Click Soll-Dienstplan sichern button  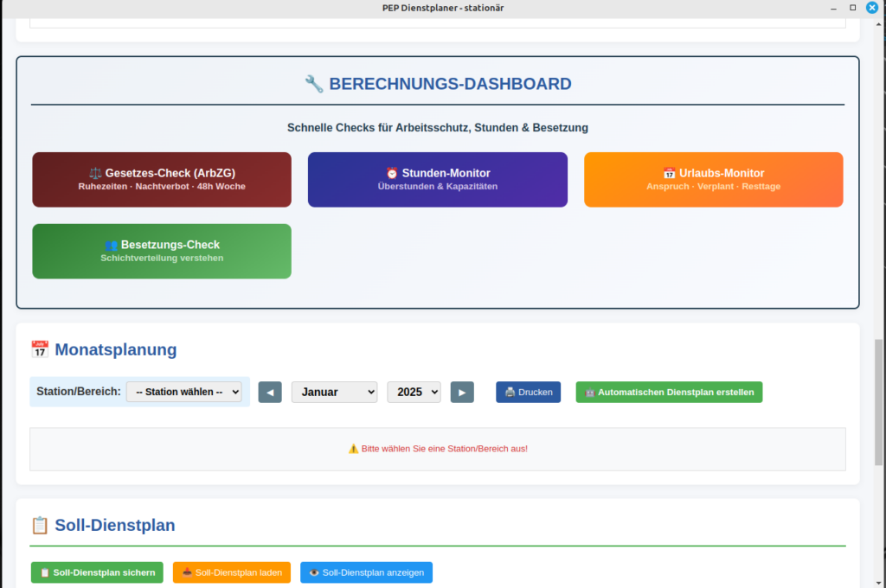(x=97, y=572)
